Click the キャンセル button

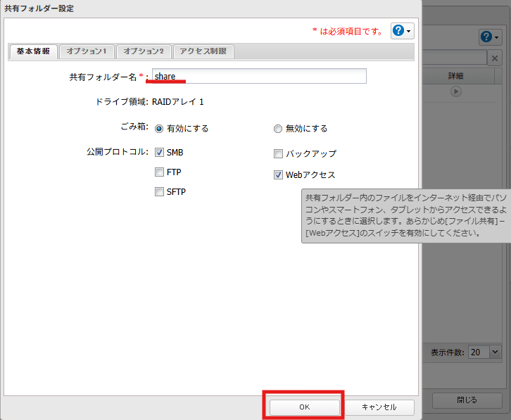pos(379,407)
